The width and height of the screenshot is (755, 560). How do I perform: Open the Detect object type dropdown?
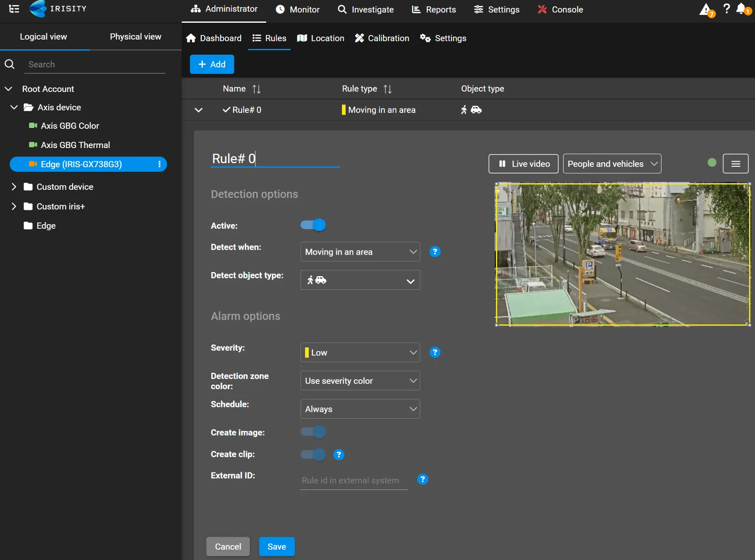360,280
